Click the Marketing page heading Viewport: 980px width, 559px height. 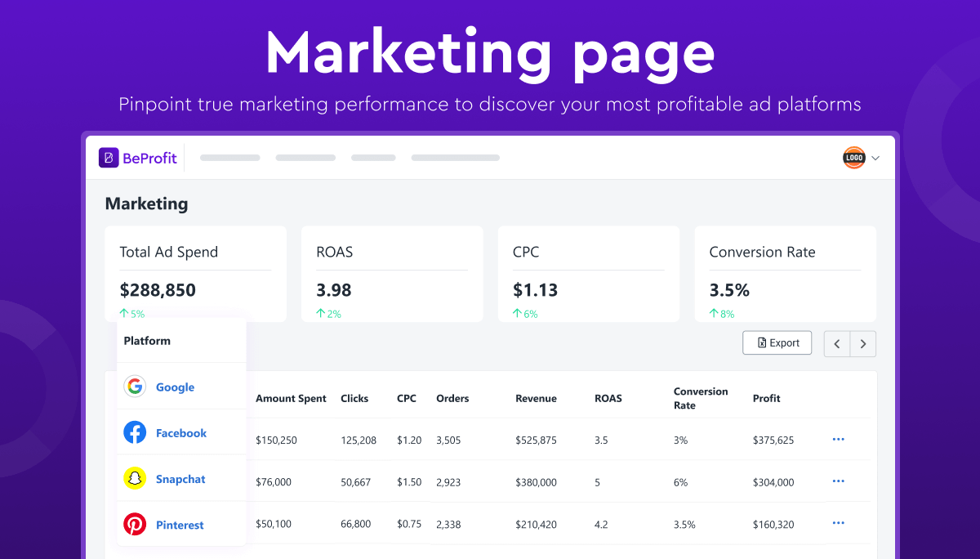[x=146, y=203]
